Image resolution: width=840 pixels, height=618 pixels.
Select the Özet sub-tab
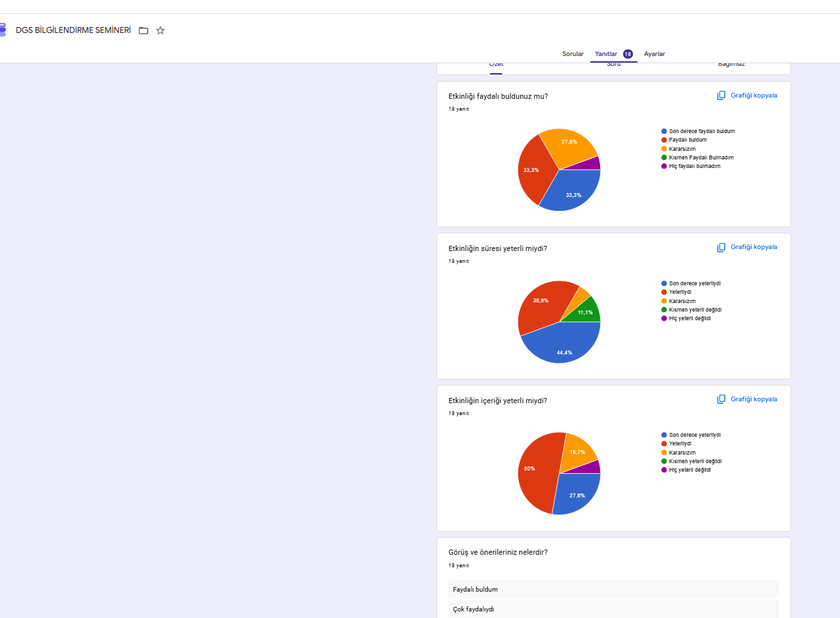496,65
